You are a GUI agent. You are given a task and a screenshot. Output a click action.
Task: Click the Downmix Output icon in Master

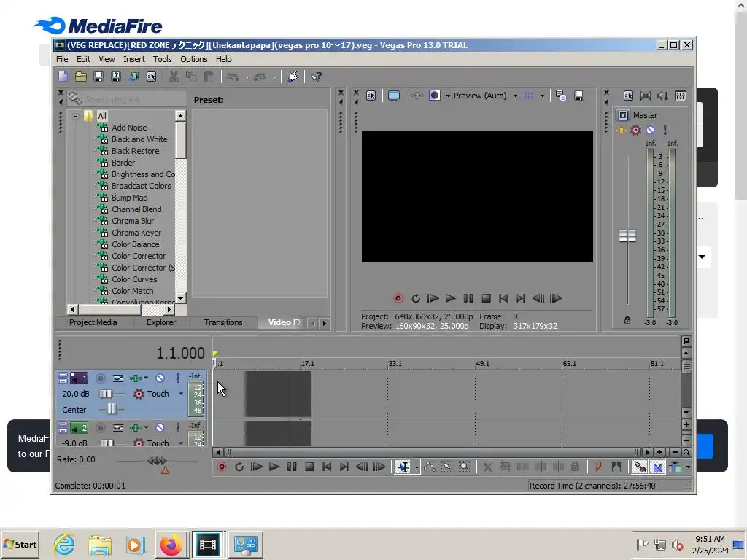click(x=646, y=96)
